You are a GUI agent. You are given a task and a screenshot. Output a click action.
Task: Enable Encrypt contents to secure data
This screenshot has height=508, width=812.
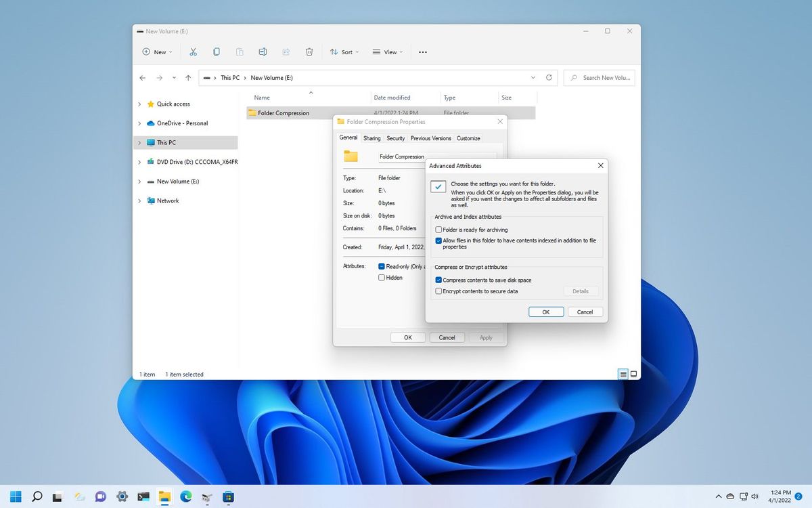pos(438,291)
